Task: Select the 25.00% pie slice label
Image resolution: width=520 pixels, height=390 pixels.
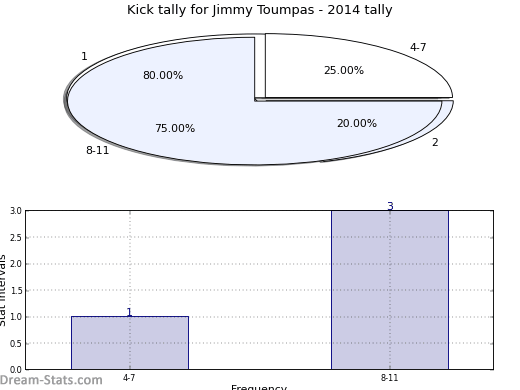Action: click(344, 70)
